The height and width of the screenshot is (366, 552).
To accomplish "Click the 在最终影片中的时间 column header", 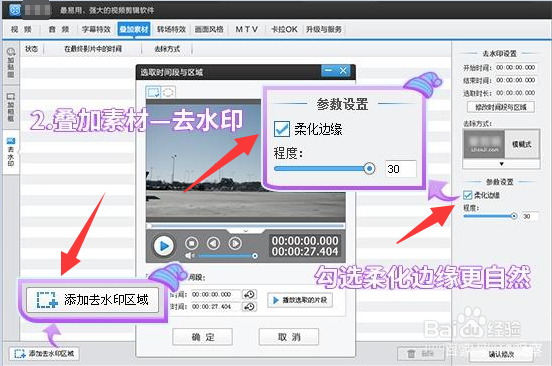I will tap(93, 49).
